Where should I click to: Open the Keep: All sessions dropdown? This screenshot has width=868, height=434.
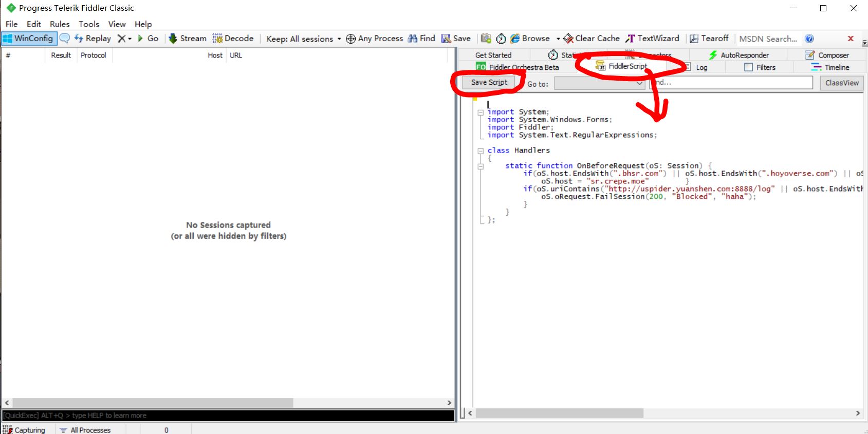point(303,39)
